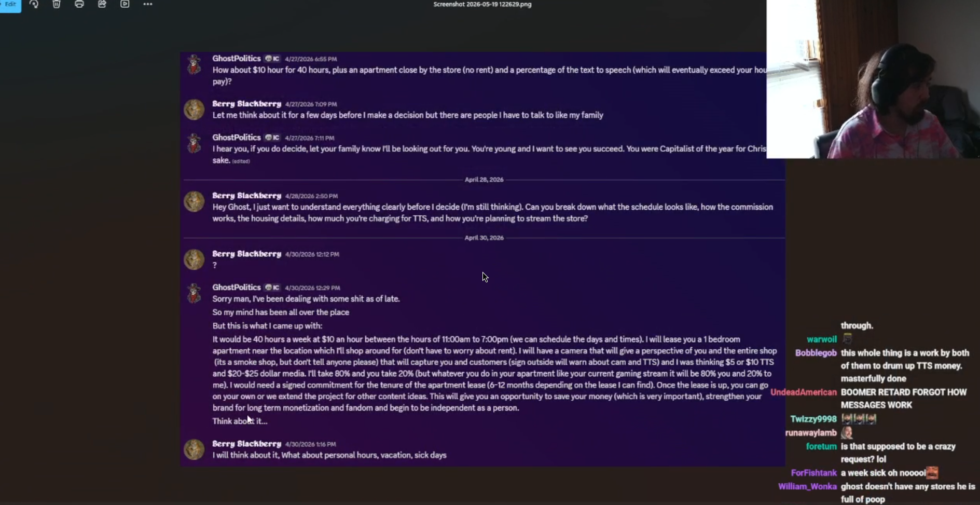Start slideshow with the play icon
The width and height of the screenshot is (980, 505).
coord(125,4)
